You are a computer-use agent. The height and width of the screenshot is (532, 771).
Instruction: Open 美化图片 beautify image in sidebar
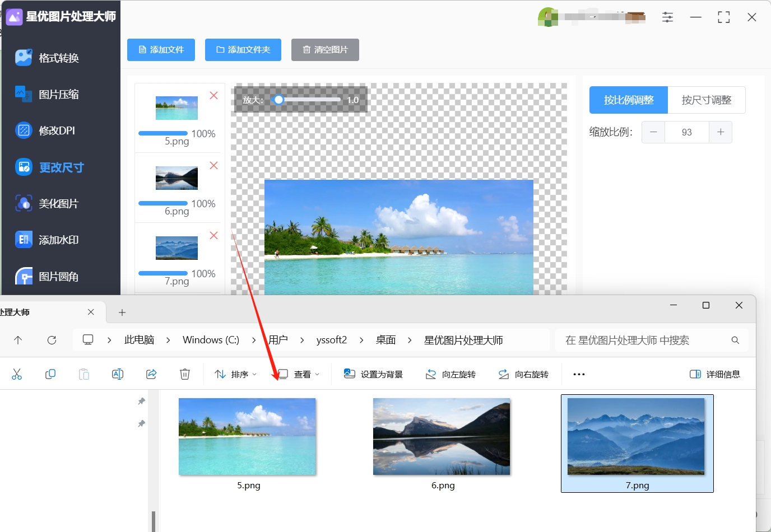click(x=48, y=203)
